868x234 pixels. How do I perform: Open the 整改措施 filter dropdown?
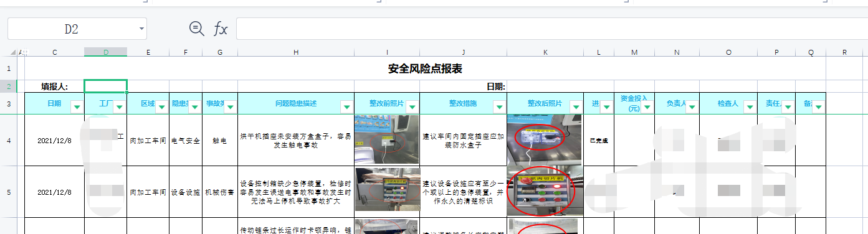[x=499, y=107]
